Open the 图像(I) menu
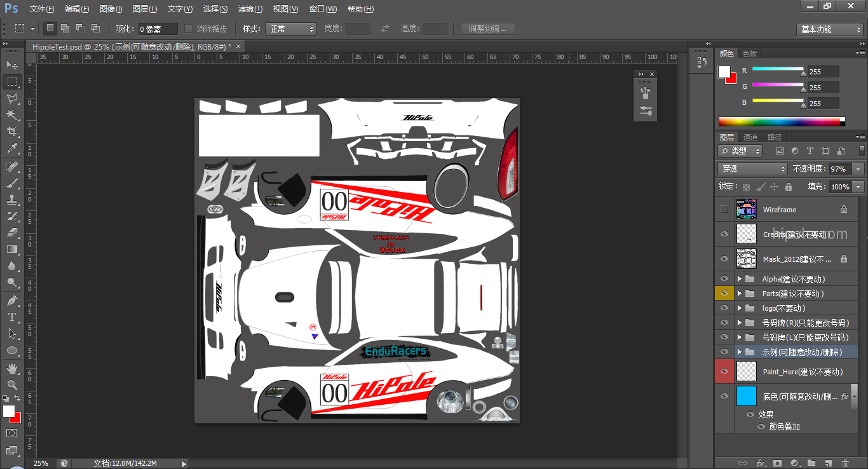The height and width of the screenshot is (469, 868). point(111,9)
